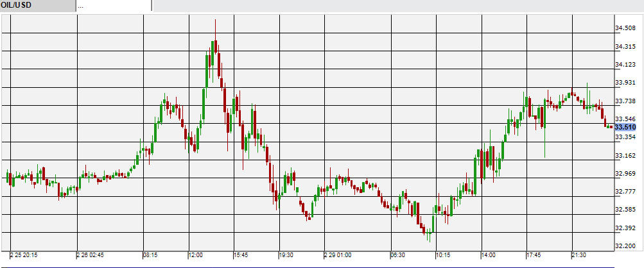
Task: Pick the 34.123 price on the axis
Action: click(x=625, y=65)
